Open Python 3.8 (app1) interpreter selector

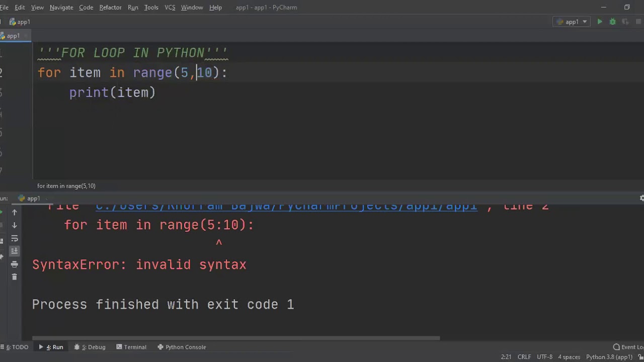609,357
